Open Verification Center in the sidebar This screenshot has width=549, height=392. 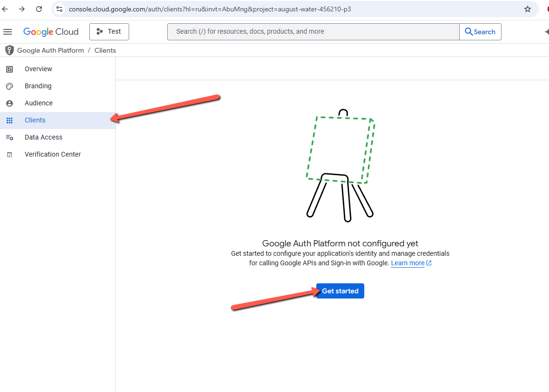(x=58, y=154)
